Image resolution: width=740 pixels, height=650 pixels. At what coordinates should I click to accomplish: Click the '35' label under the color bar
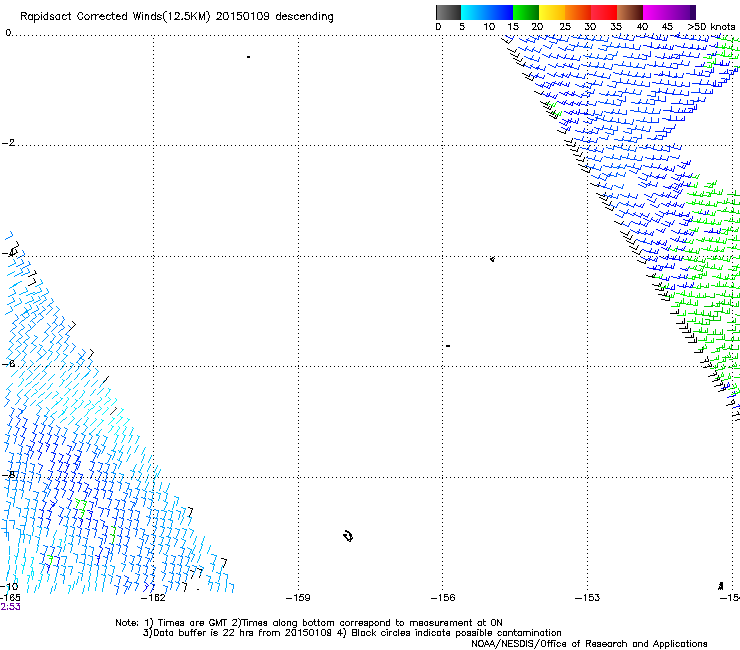[x=616, y=27]
